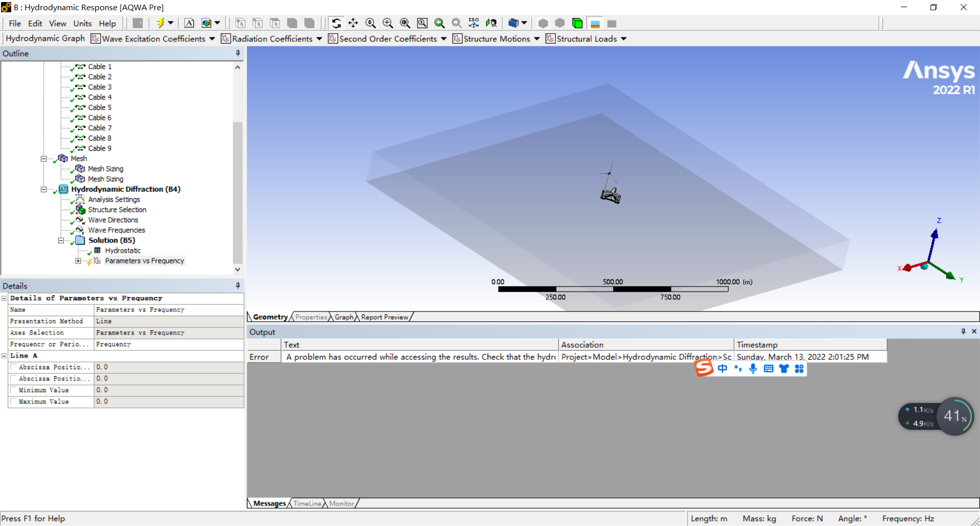Collapse the Mesh tree node
The height and width of the screenshot is (526, 980).
44,159
